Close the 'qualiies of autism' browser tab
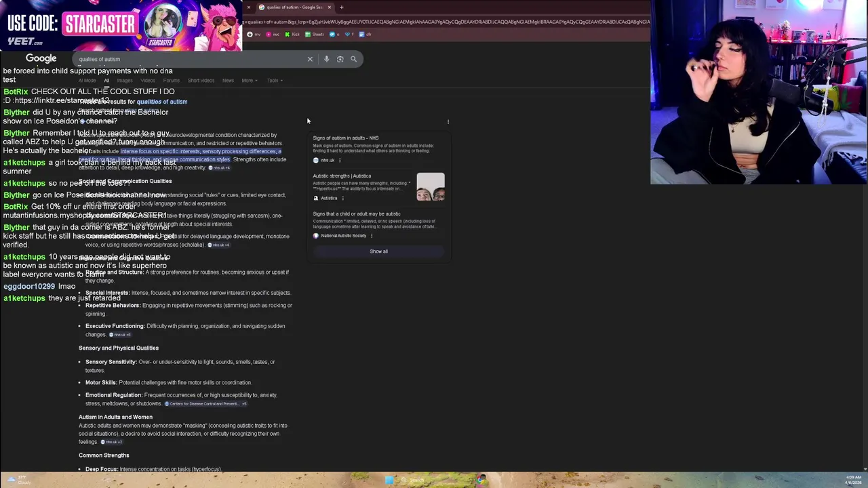Screen dimensions: 868x488 (x=329, y=7)
